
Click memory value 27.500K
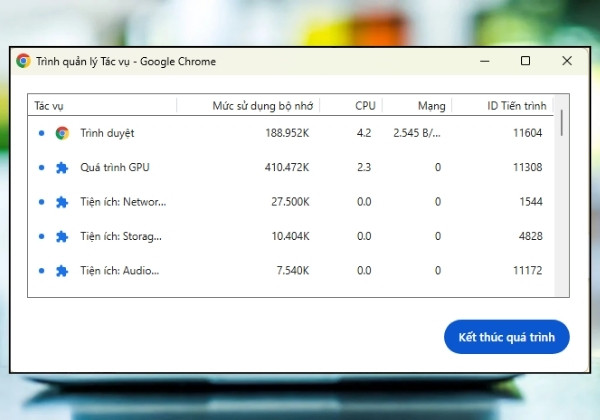pyautogui.click(x=290, y=202)
